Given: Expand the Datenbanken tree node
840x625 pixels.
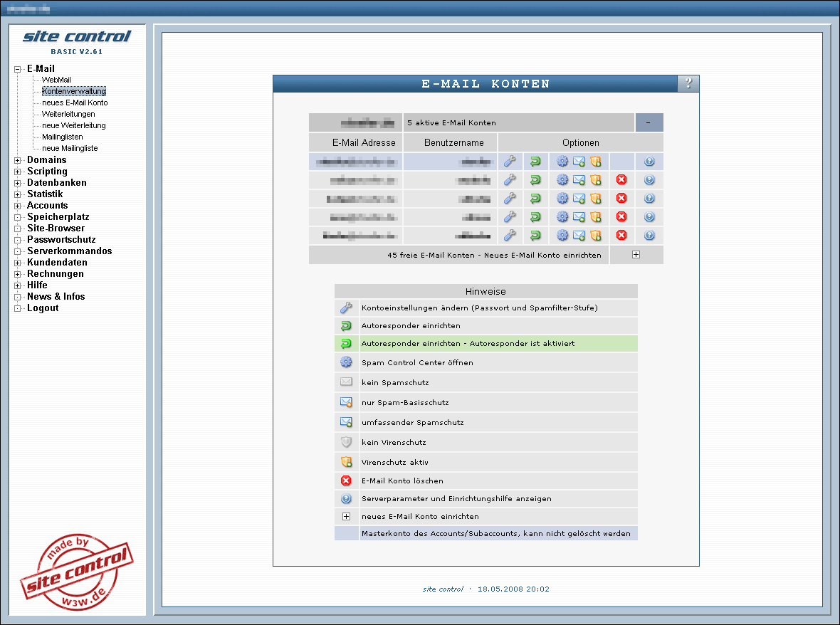Looking at the screenshot, I should tap(18, 183).
